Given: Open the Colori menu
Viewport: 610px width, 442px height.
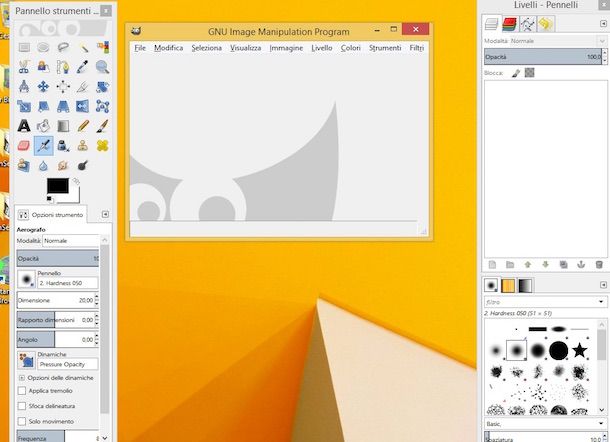Looking at the screenshot, I should coord(351,48).
